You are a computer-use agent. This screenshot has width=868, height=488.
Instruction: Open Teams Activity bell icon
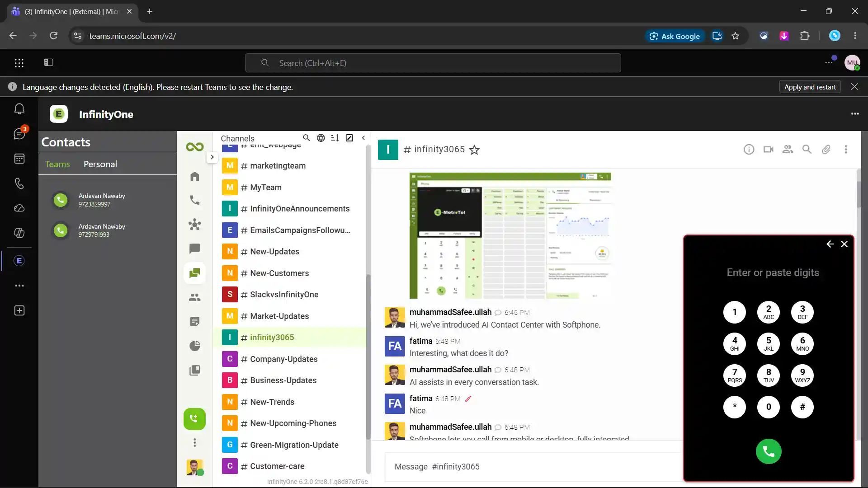pyautogui.click(x=19, y=109)
